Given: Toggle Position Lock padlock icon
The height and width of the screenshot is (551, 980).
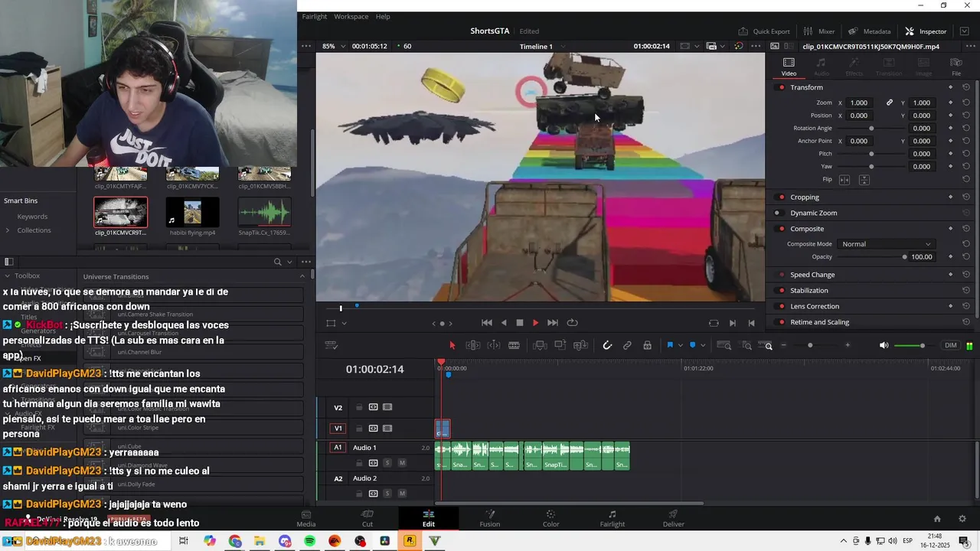Looking at the screenshot, I should tap(647, 345).
